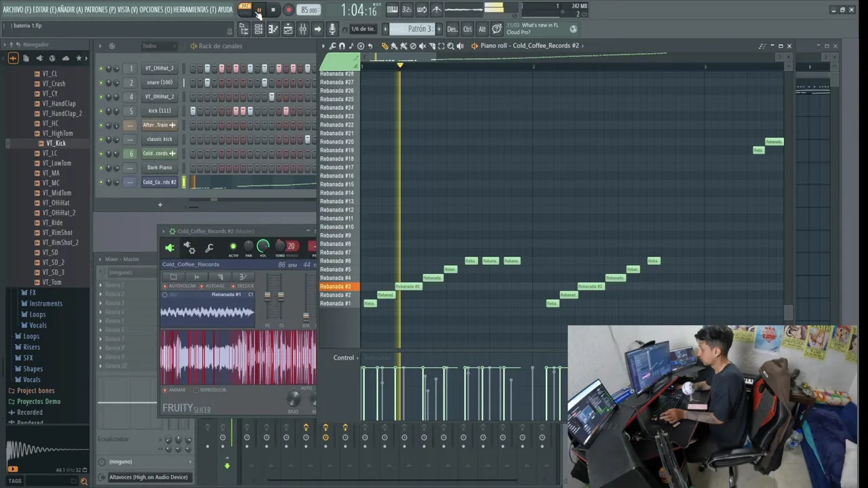Open the HERRAMIENTAS (T) menu
868x488 pixels.
click(195, 10)
